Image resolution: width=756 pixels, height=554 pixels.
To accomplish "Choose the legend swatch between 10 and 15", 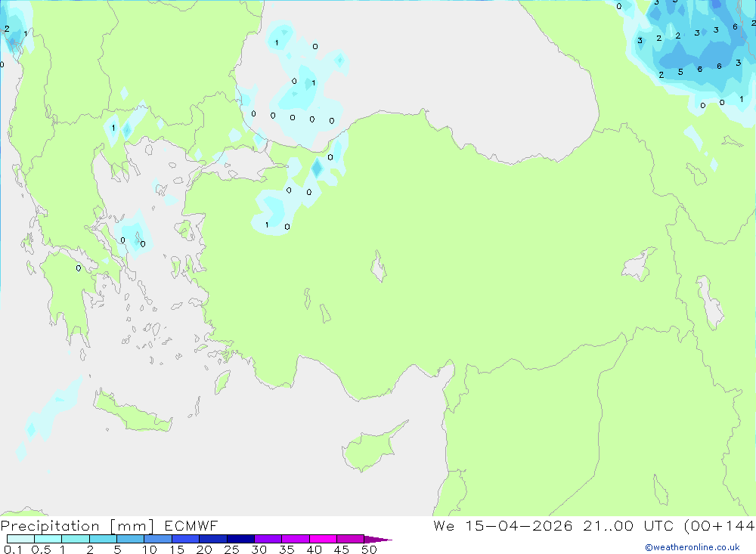I will click(x=158, y=539).
